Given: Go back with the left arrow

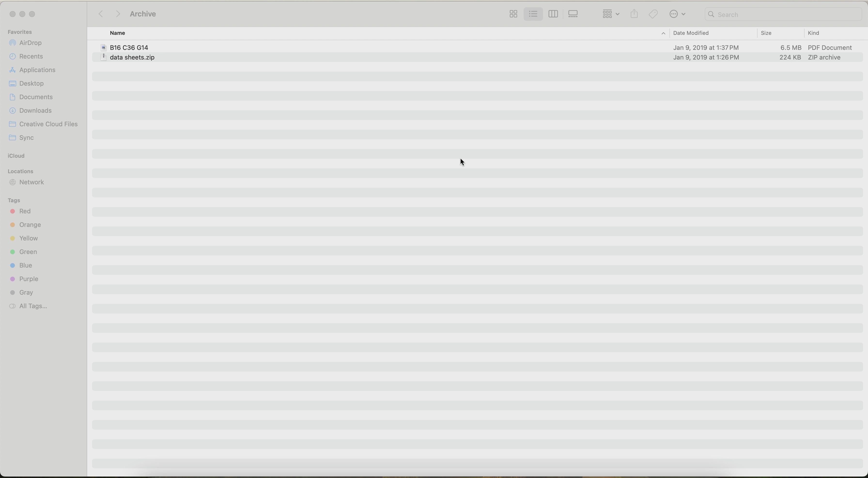Looking at the screenshot, I should tap(101, 14).
